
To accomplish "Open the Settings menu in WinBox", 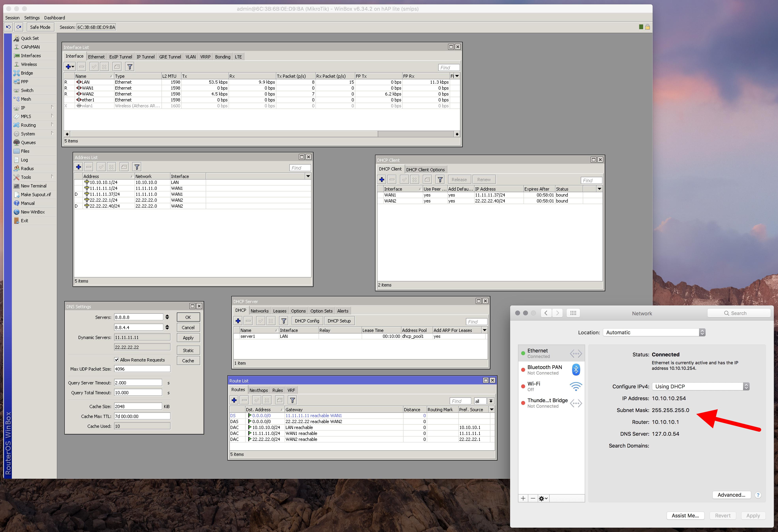I will (32, 18).
